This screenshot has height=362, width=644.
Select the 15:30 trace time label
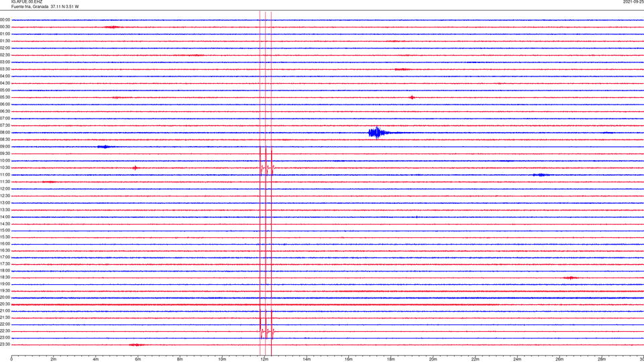[5, 237]
